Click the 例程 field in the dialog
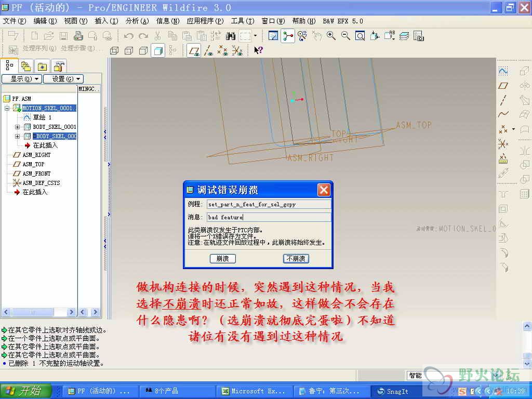532x399 pixels. coord(269,204)
